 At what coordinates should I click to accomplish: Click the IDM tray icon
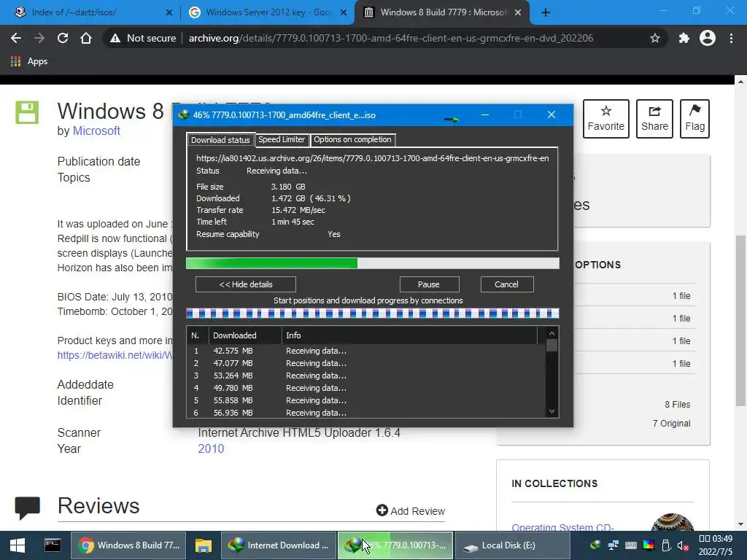click(595, 545)
